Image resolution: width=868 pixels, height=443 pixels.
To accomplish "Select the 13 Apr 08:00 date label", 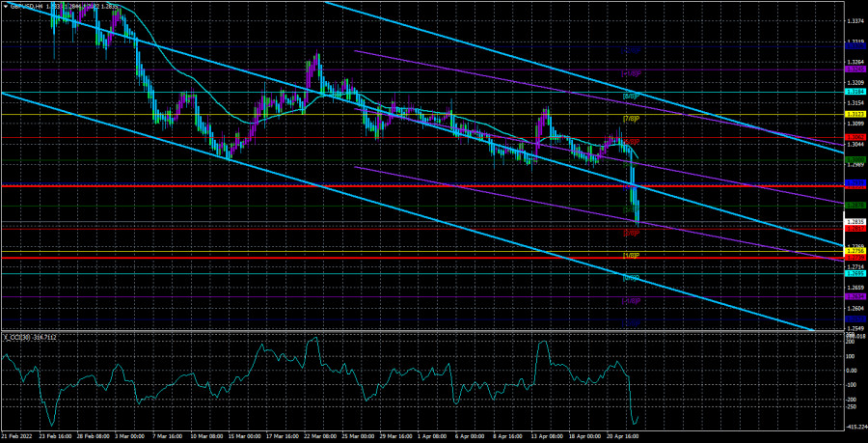I will coord(548,437).
